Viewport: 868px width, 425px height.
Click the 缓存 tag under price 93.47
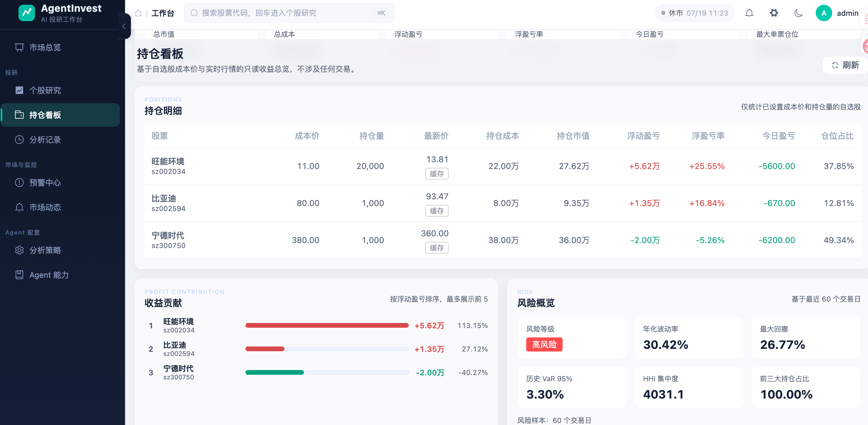(x=437, y=211)
